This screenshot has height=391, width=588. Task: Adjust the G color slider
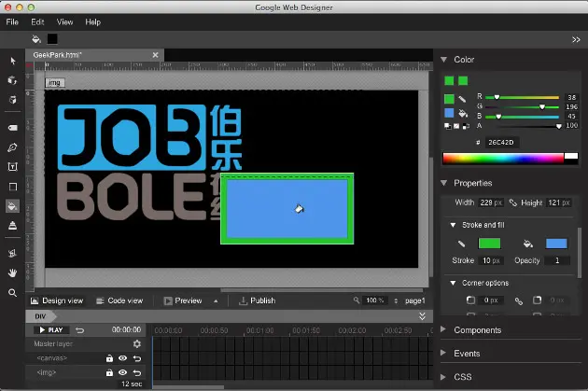(522, 107)
